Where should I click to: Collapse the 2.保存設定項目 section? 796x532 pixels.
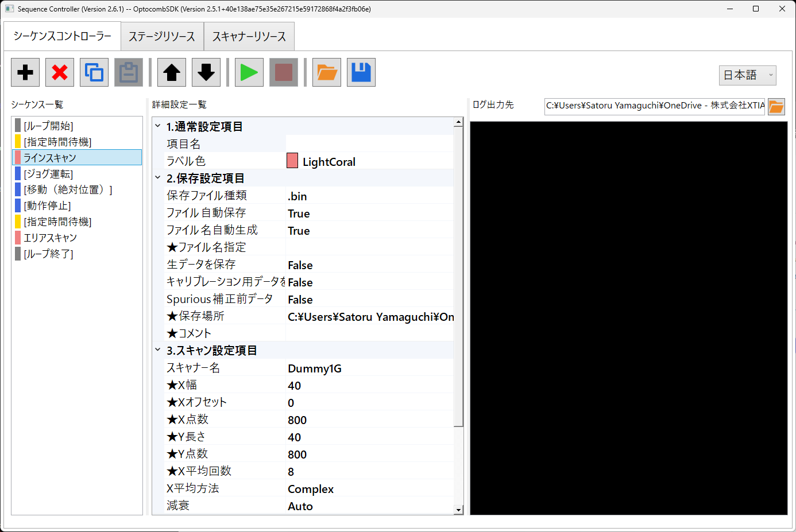coord(158,178)
